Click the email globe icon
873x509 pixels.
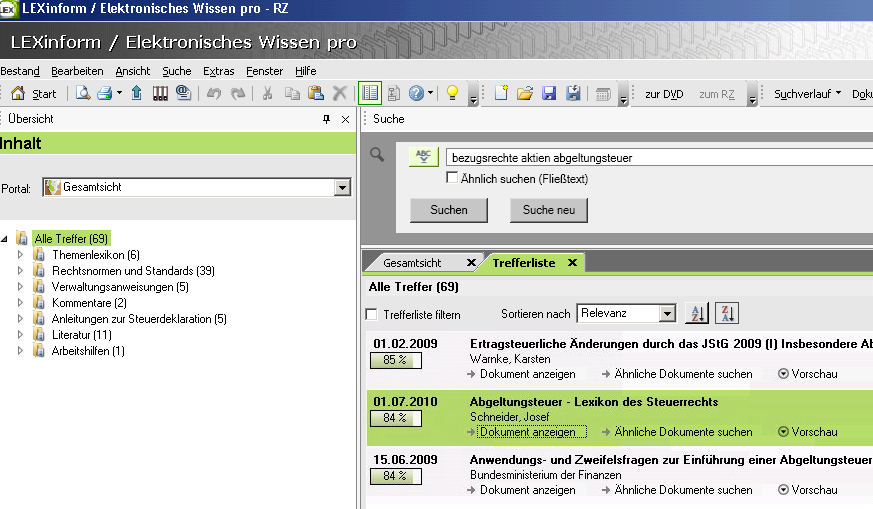(x=183, y=93)
